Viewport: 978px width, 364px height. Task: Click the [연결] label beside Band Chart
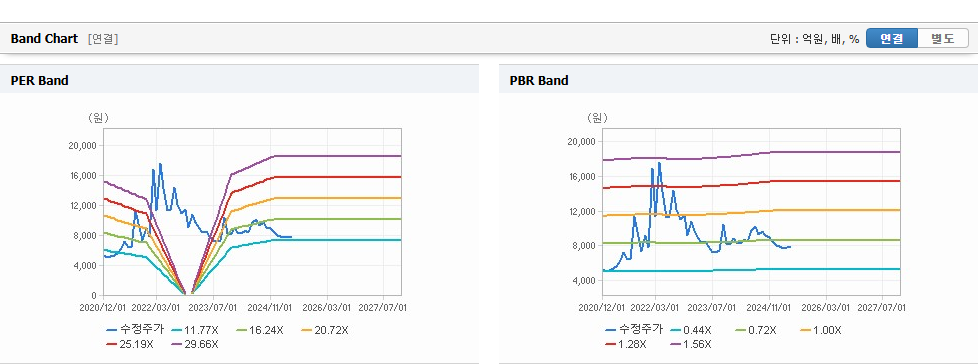(103, 39)
